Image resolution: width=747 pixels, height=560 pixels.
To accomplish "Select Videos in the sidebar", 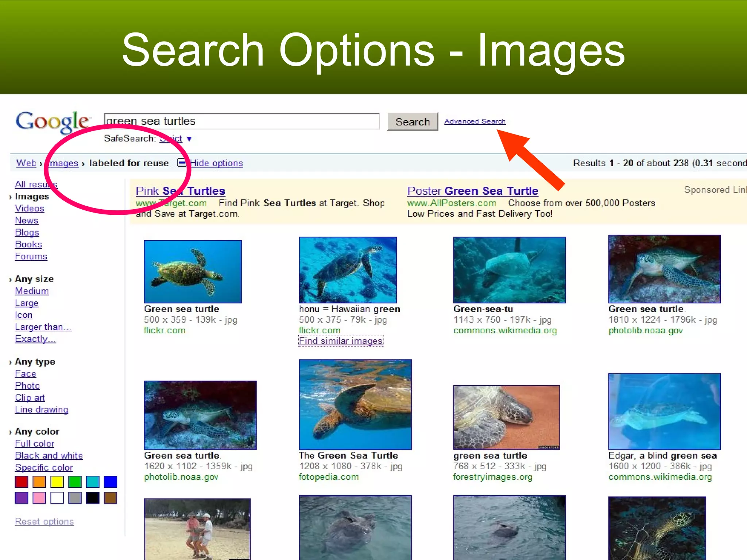I will pyautogui.click(x=30, y=208).
